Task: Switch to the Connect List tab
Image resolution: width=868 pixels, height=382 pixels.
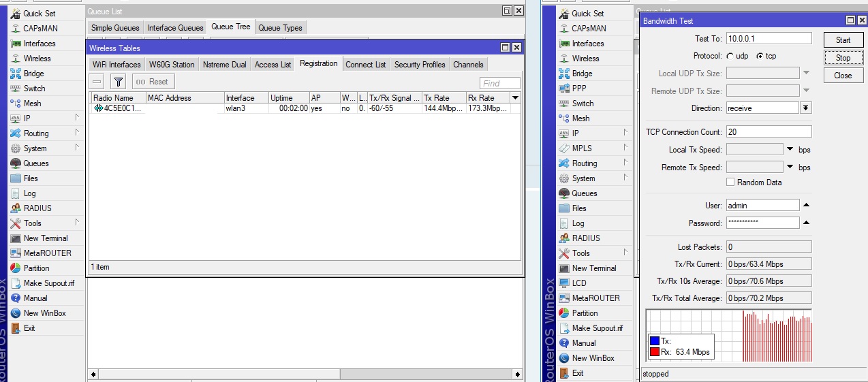Action: click(x=366, y=65)
